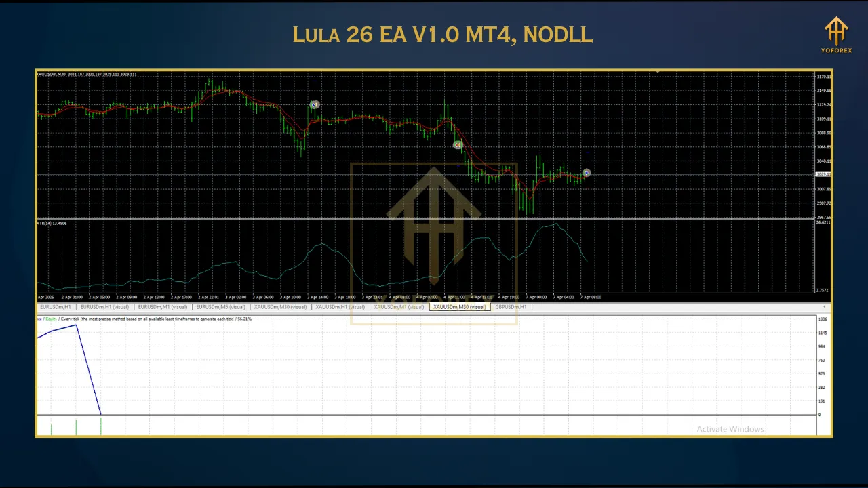Click the 7 Apr 08:00 time label

click(x=591, y=297)
